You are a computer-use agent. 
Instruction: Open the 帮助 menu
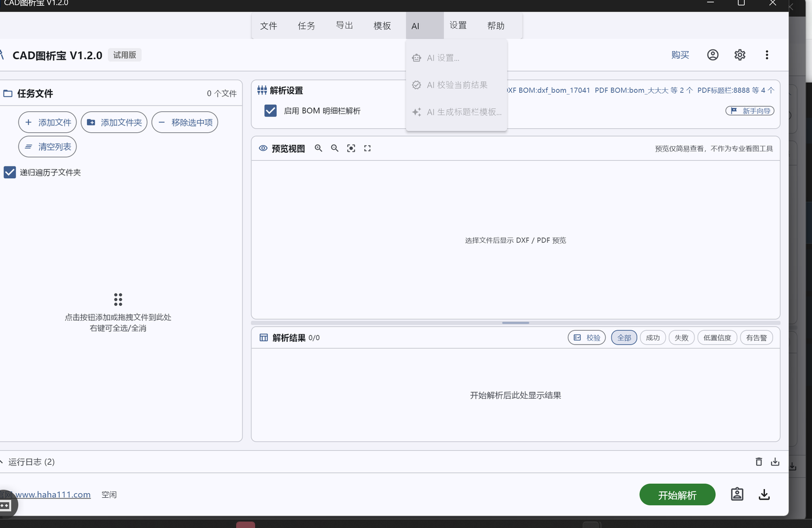(x=496, y=26)
